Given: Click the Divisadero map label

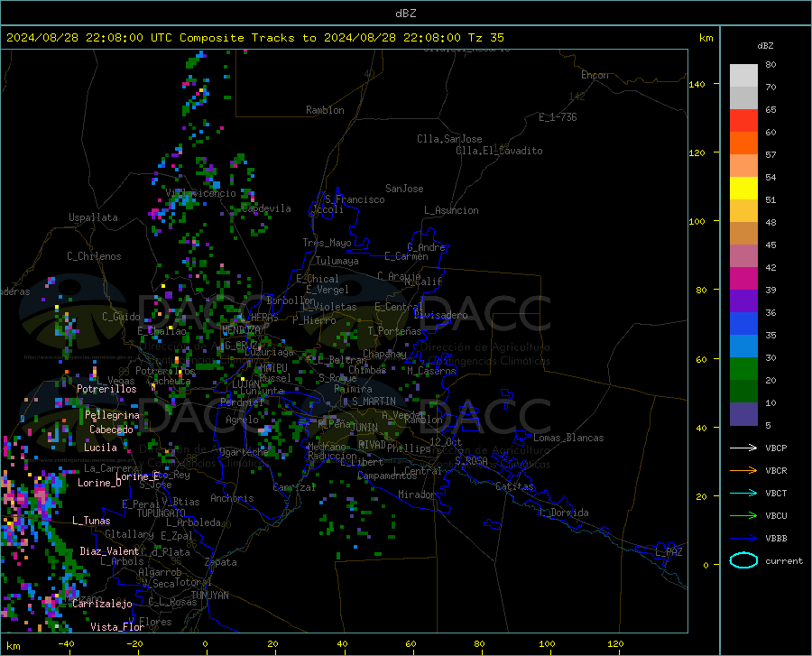Looking at the screenshot, I should 440,315.
